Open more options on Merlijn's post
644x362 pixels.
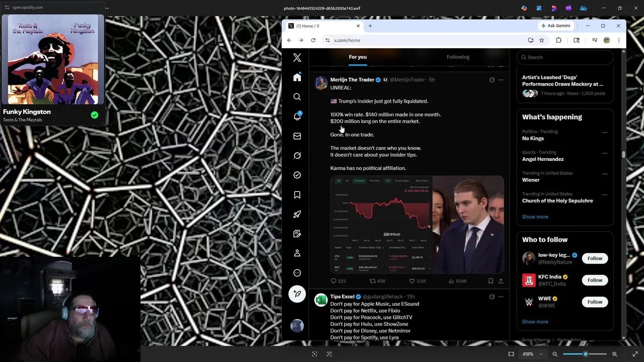click(x=501, y=79)
